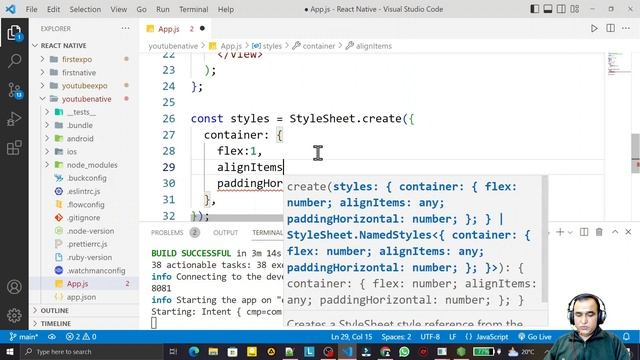
Task: Expand the OUTLINE section
Action: pyautogui.click(x=55, y=311)
